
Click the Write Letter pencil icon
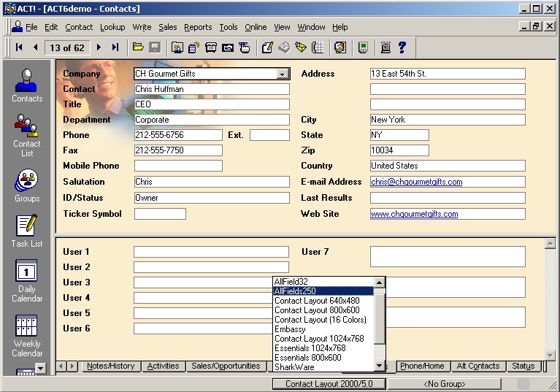click(267, 47)
